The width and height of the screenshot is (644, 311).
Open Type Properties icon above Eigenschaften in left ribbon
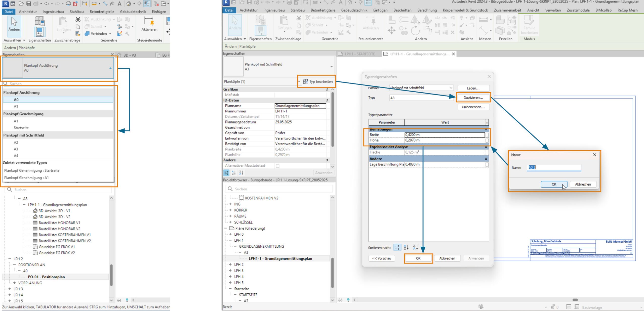click(x=39, y=21)
